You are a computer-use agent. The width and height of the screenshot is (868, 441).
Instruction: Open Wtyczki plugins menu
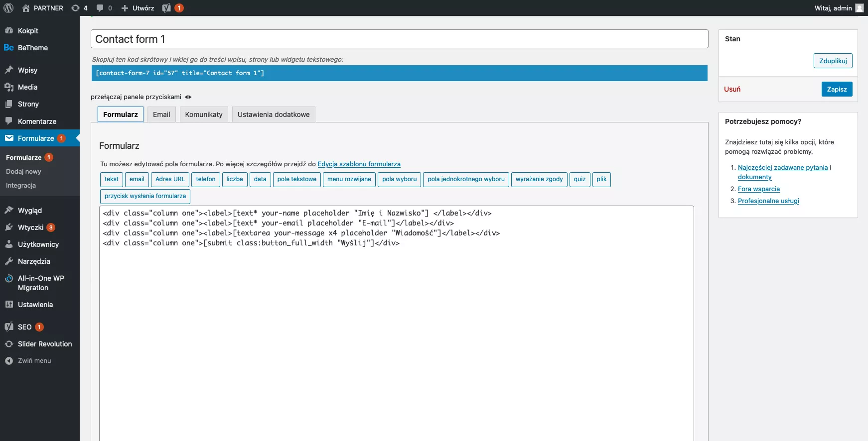click(x=30, y=227)
